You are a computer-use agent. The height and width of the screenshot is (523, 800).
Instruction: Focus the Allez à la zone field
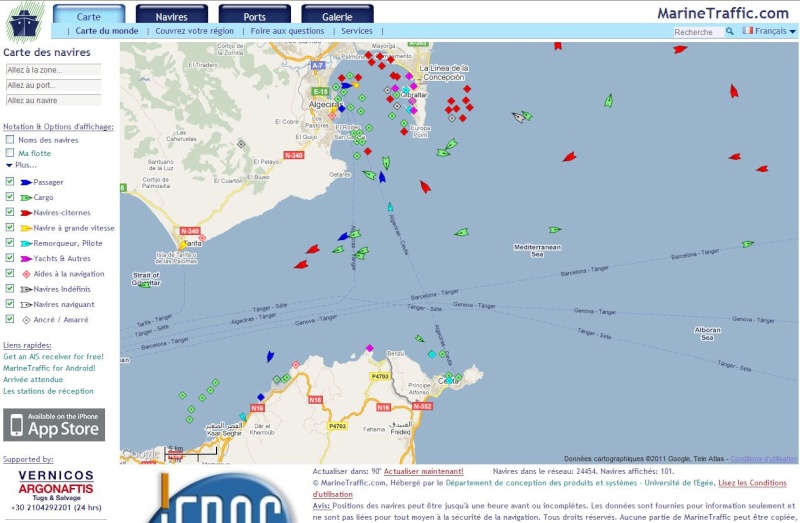coord(54,70)
